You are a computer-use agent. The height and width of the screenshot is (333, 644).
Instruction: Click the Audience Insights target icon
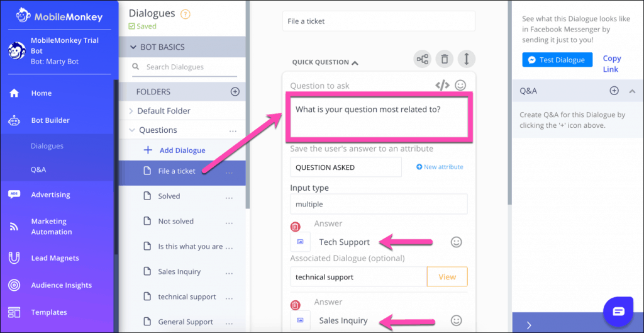pyautogui.click(x=14, y=285)
